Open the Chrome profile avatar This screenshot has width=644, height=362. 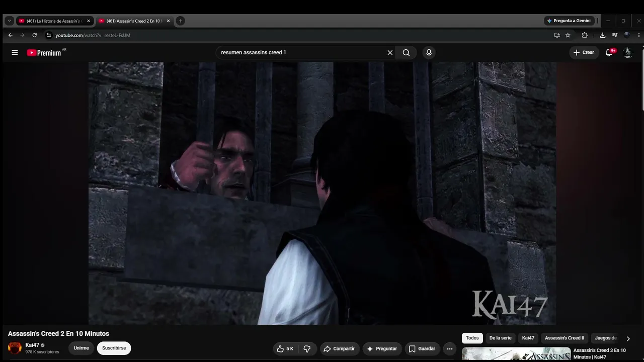tap(627, 35)
